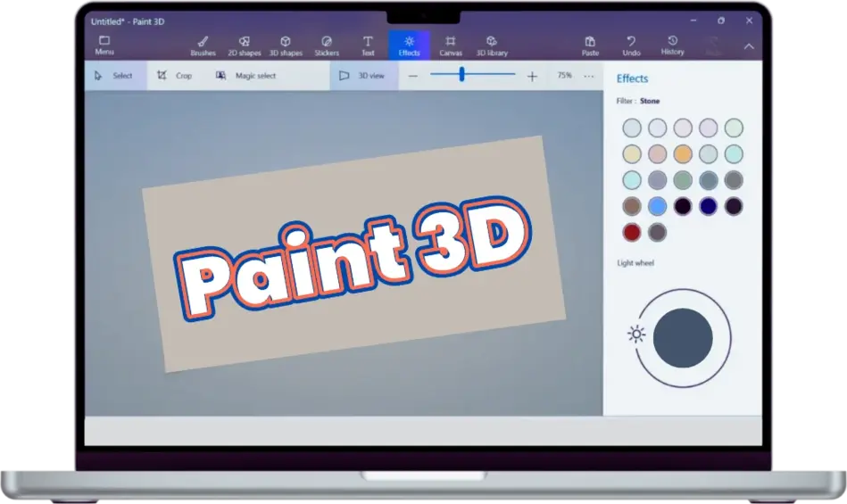This screenshot has width=847, height=504.
Task: Choose the bright red filter swatch
Action: coord(632,233)
